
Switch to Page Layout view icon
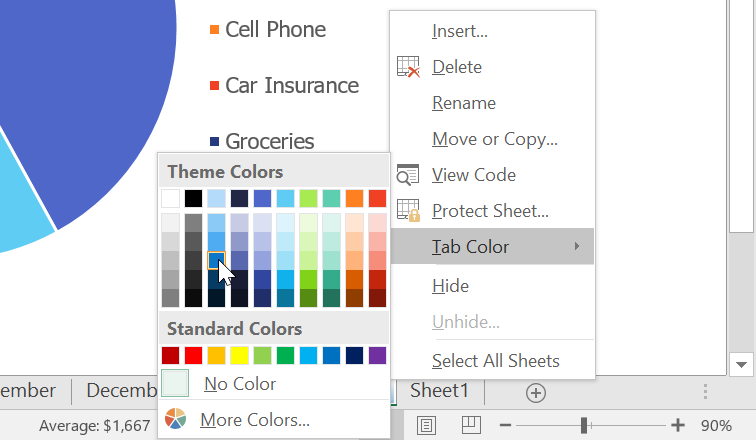click(x=427, y=425)
